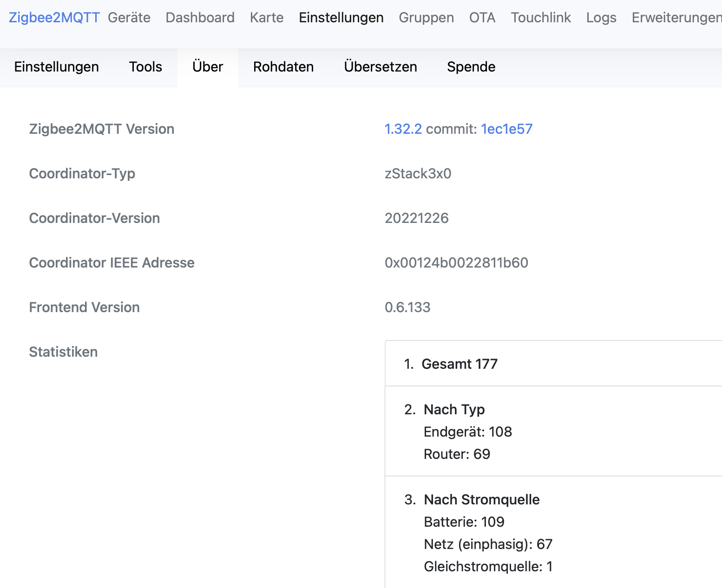Click the Nach Typ statistics entry
The width and height of the screenshot is (722, 588).
click(454, 410)
